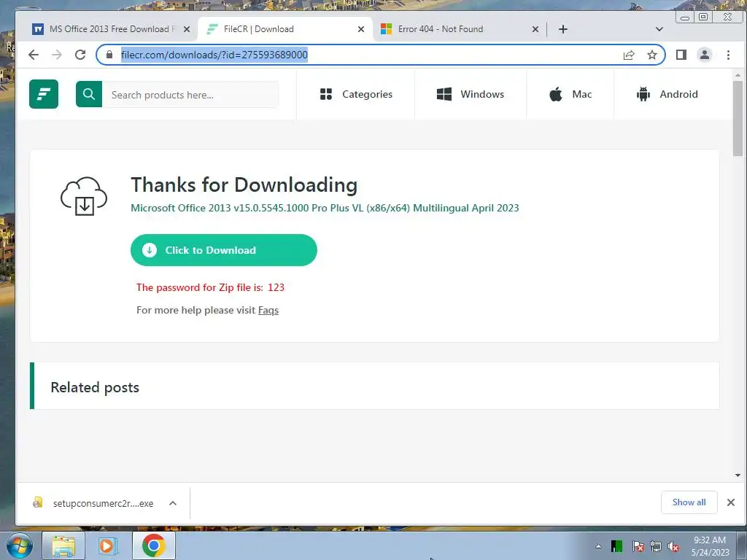Click the FileCR logo icon

click(44, 94)
